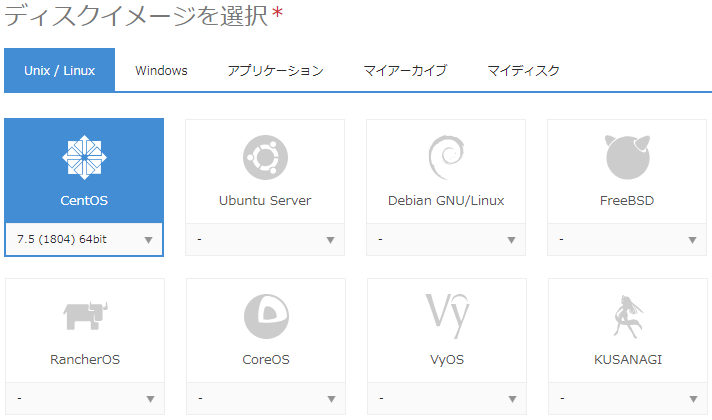Select the KUSANAGI character icon
This screenshot has height=420, width=712.
627,316
